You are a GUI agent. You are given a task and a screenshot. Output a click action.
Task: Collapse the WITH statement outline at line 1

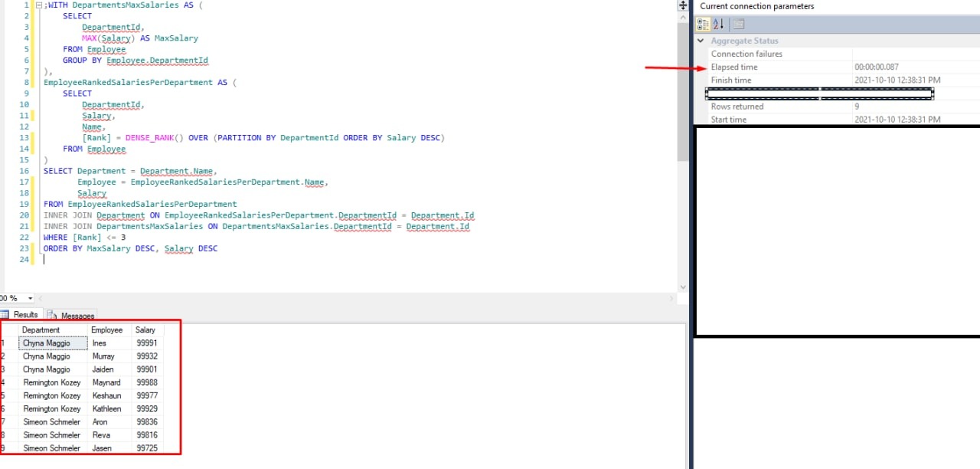[x=39, y=5]
